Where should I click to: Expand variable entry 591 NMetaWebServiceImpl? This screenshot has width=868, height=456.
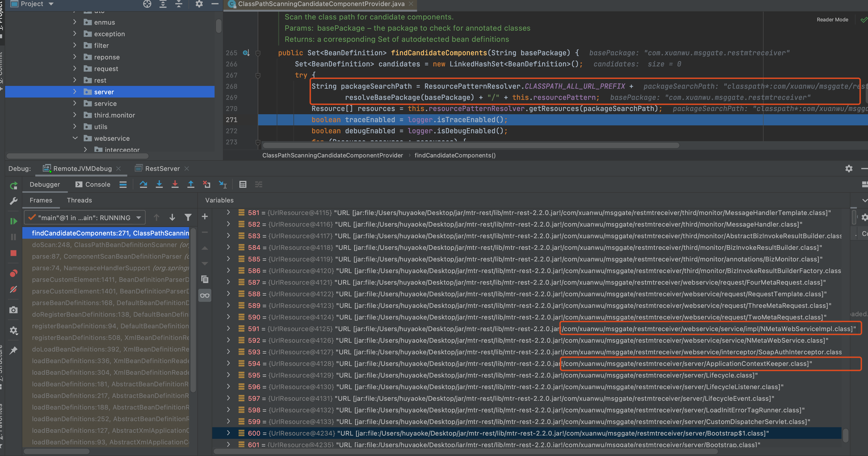click(x=228, y=329)
